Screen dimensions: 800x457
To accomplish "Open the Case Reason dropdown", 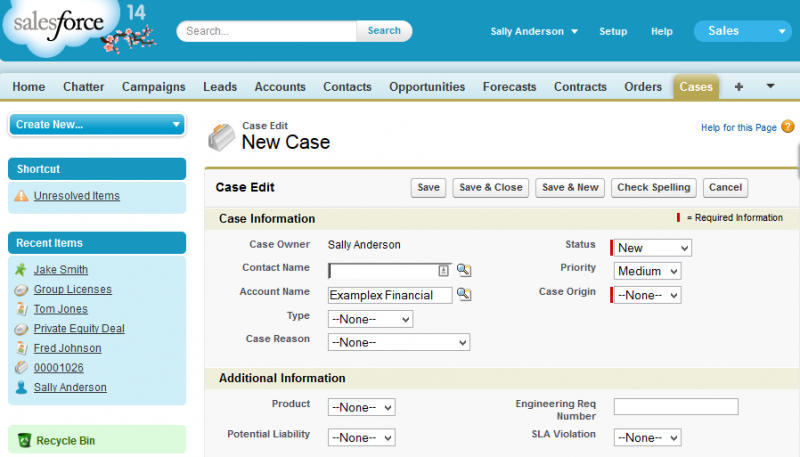I will tap(399, 342).
